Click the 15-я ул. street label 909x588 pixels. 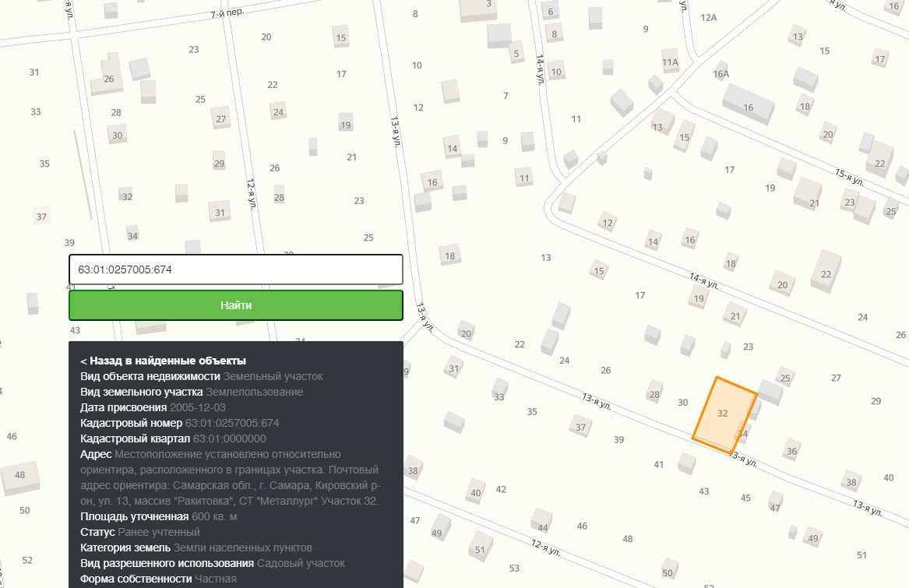849,177
